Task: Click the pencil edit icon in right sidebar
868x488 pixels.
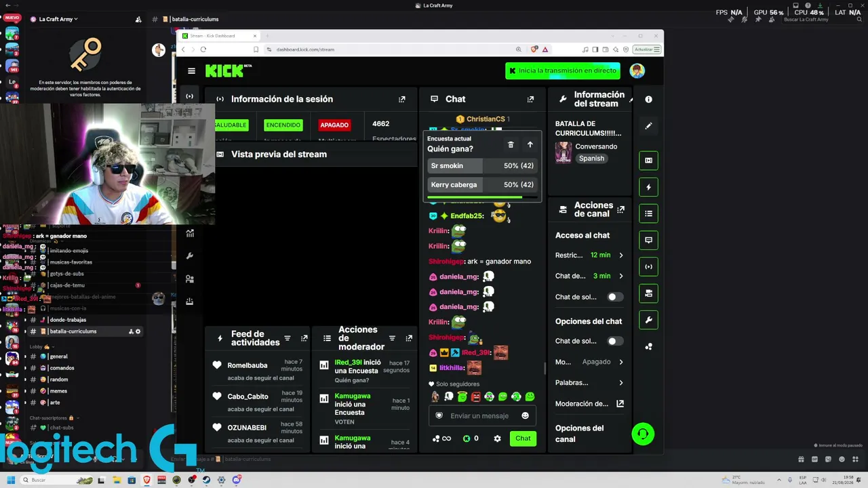Action: click(648, 126)
